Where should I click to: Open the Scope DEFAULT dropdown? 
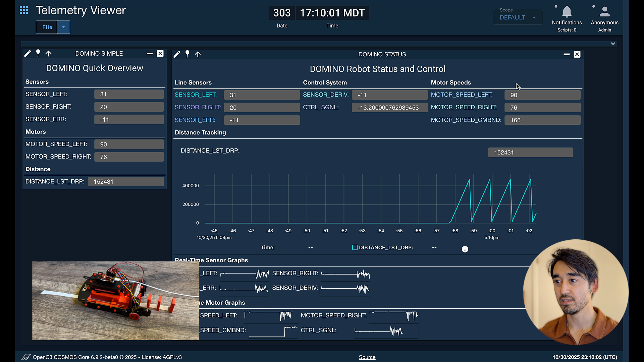[x=518, y=17]
